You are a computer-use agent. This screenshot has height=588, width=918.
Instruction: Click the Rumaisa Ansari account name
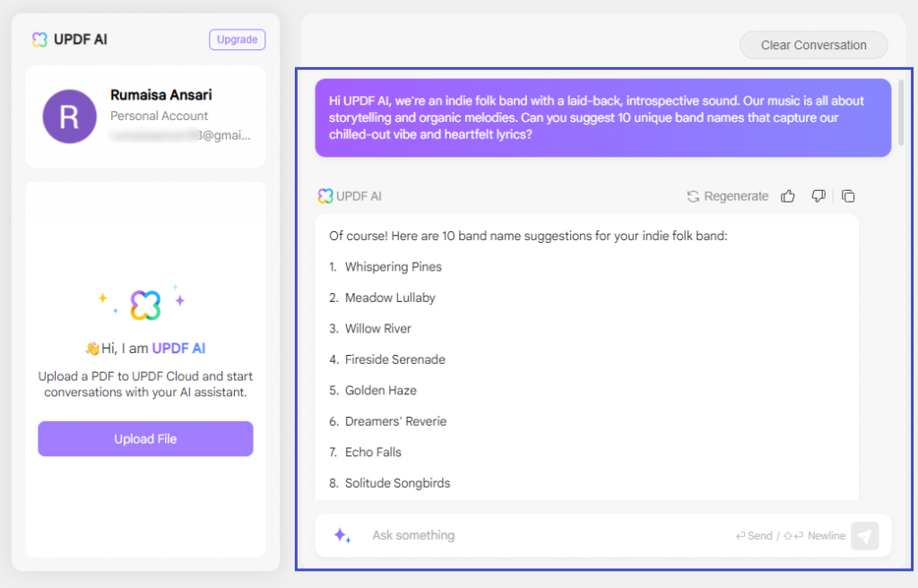point(161,95)
